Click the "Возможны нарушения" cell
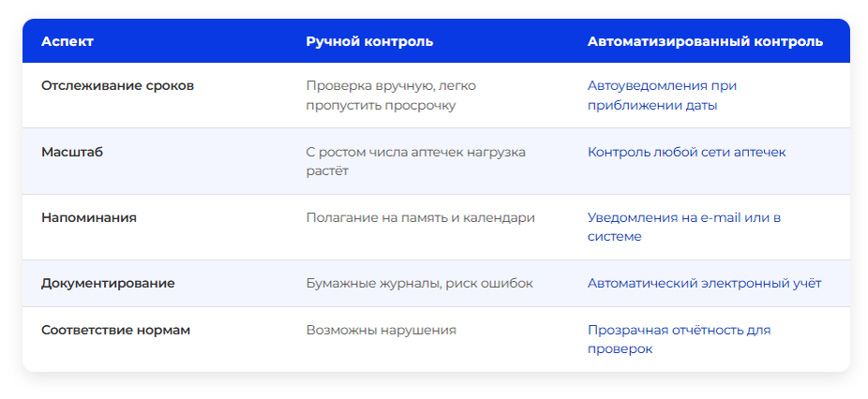The width and height of the screenshot is (868, 399). (381, 331)
